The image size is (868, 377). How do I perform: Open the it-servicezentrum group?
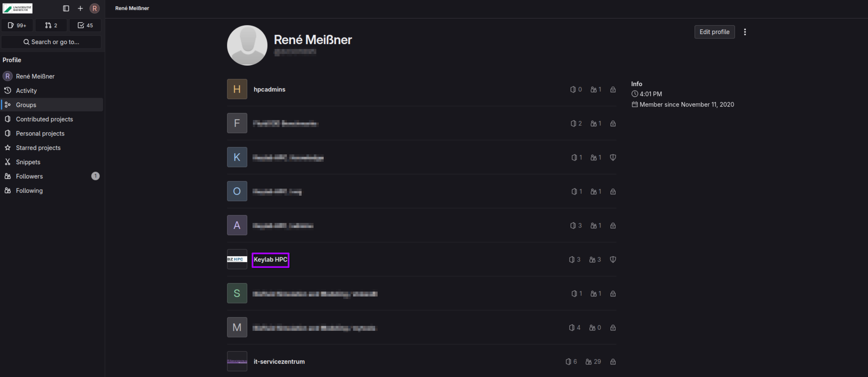click(x=279, y=362)
